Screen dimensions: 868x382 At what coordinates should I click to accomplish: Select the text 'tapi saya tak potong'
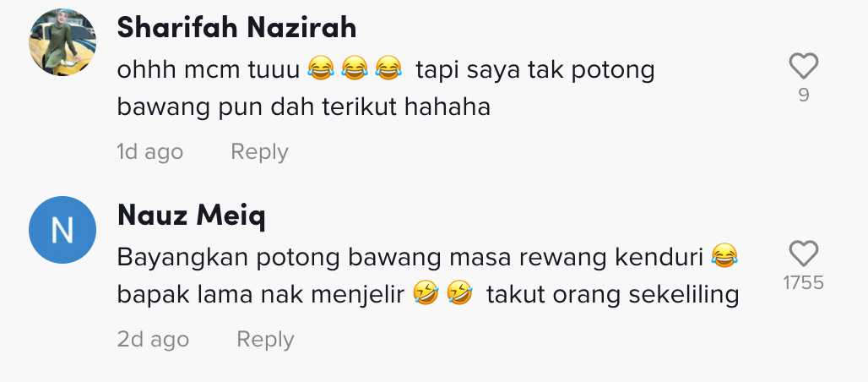[x=535, y=71]
